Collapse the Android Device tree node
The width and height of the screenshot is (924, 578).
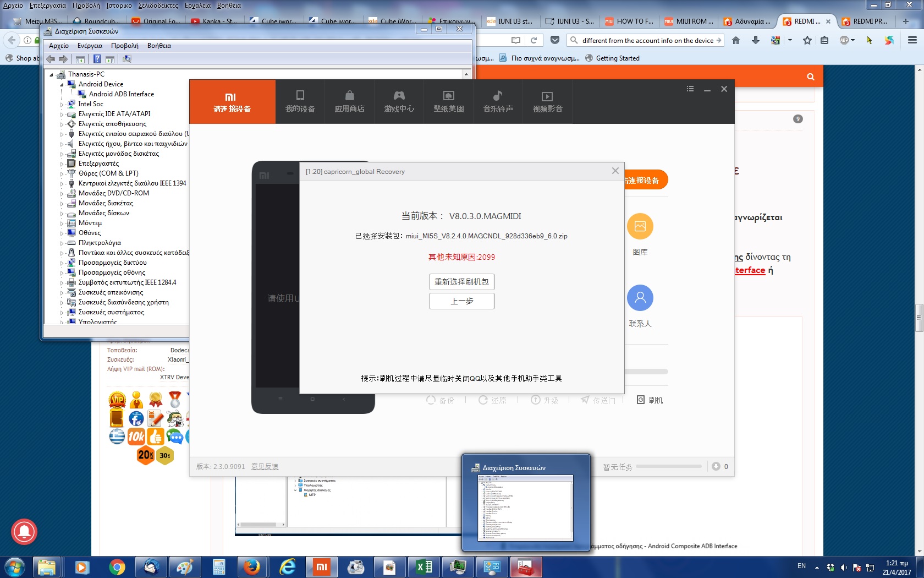click(x=62, y=85)
